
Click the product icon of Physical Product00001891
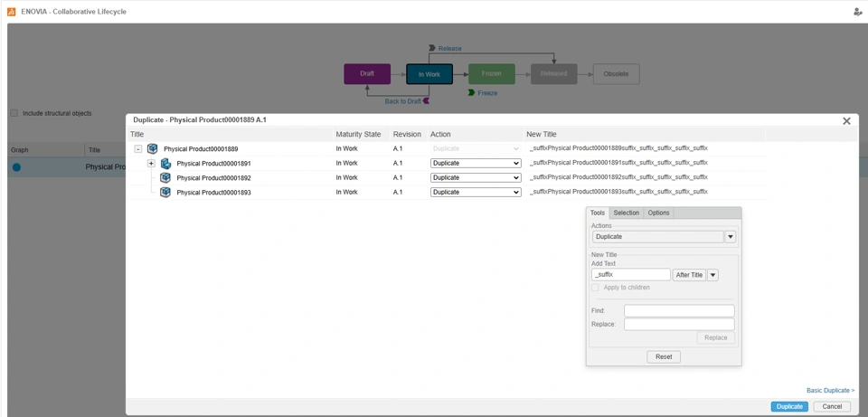point(165,164)
